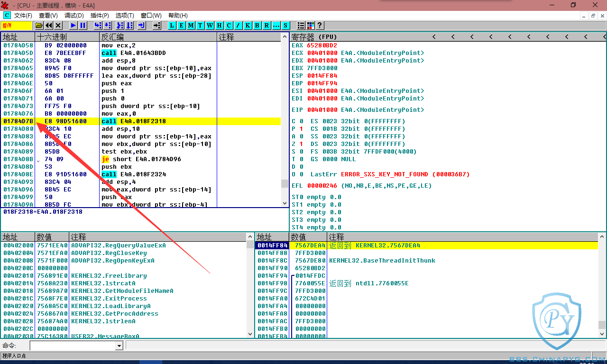The width and height of the screenshot is (607, 364).
Task: Click the stack pane scroll-up arrow
Action: coord(602,237)
